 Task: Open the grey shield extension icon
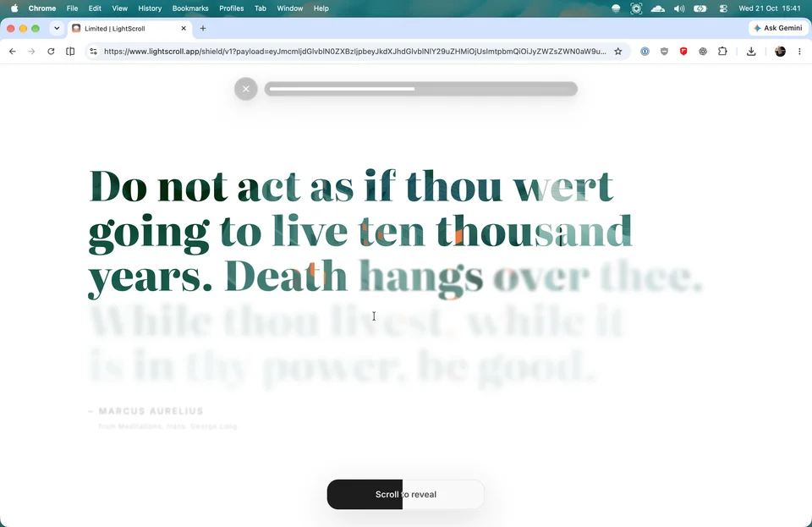(664, 52)
